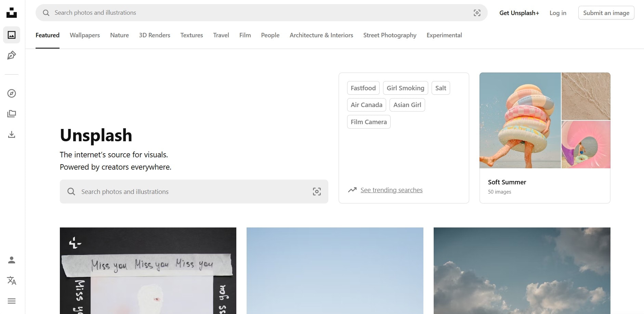Switch to the Wallpapers tab
This screenshot has height=314, width=644.
(x=85, y=35)
